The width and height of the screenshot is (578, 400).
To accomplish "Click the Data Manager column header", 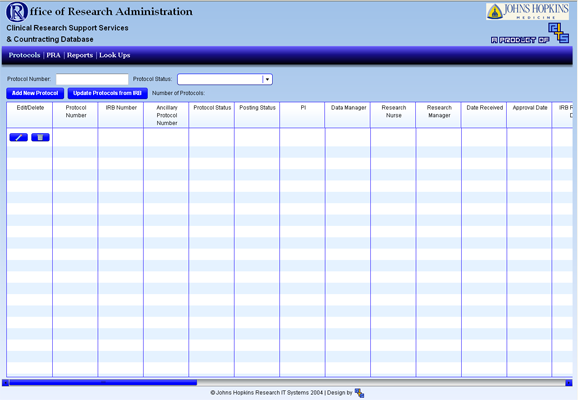I will tap(348, 115).
